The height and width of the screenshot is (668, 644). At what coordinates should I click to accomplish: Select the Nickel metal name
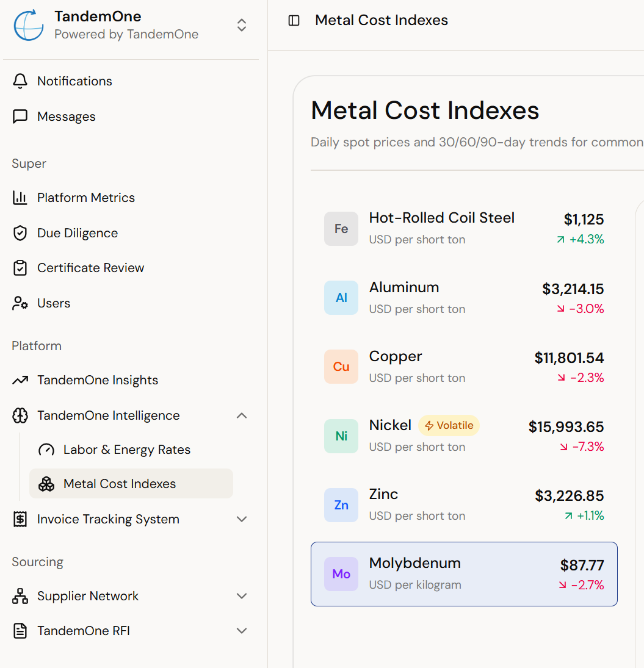pyautogui.click(x=390, y=425)
